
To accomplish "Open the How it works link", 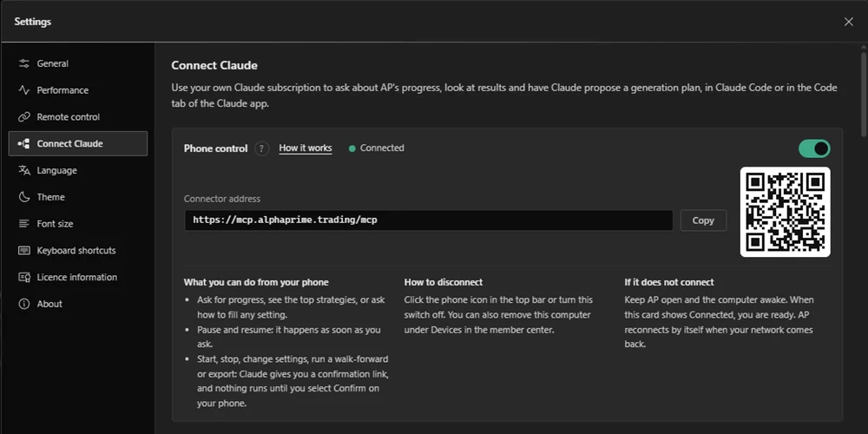I will click(x=306, y=148).
